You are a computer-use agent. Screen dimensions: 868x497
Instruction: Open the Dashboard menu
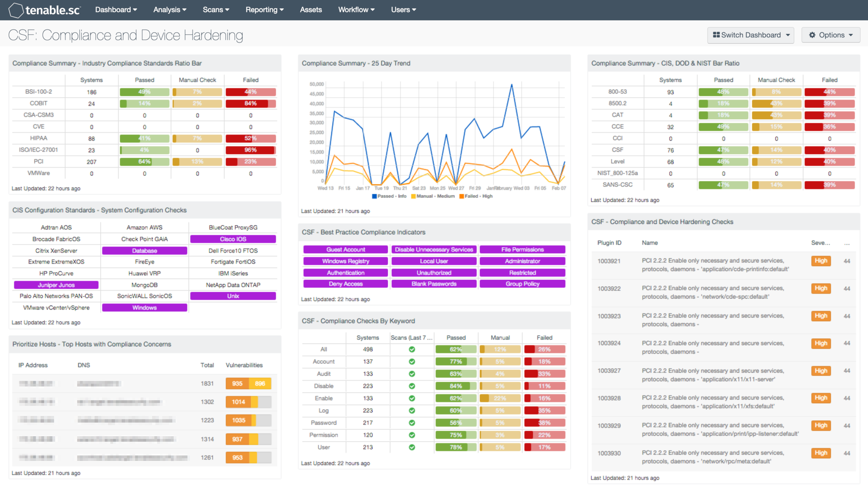pyautogui.click(x=116, y=10)
